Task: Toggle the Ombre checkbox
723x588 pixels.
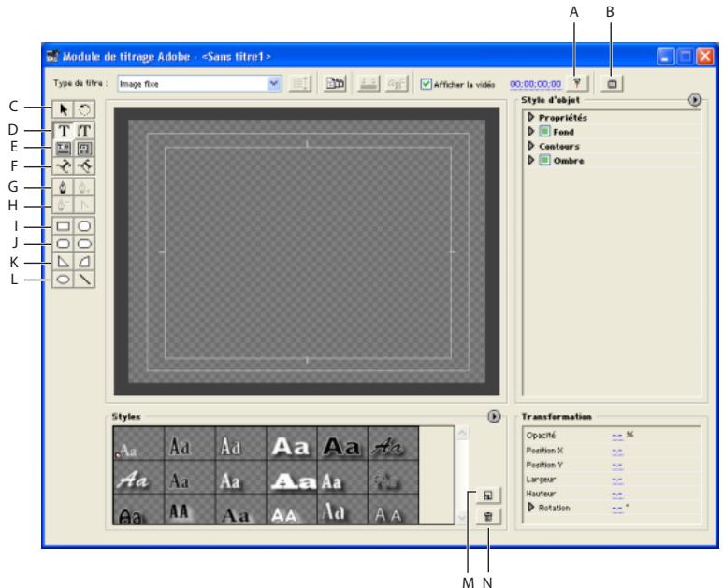Action: pyautogui.click(x=543, y=161)
